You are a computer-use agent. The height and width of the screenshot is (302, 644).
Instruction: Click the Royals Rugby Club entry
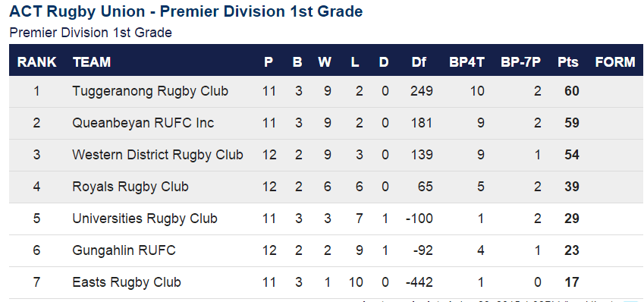tap(130, 187)
